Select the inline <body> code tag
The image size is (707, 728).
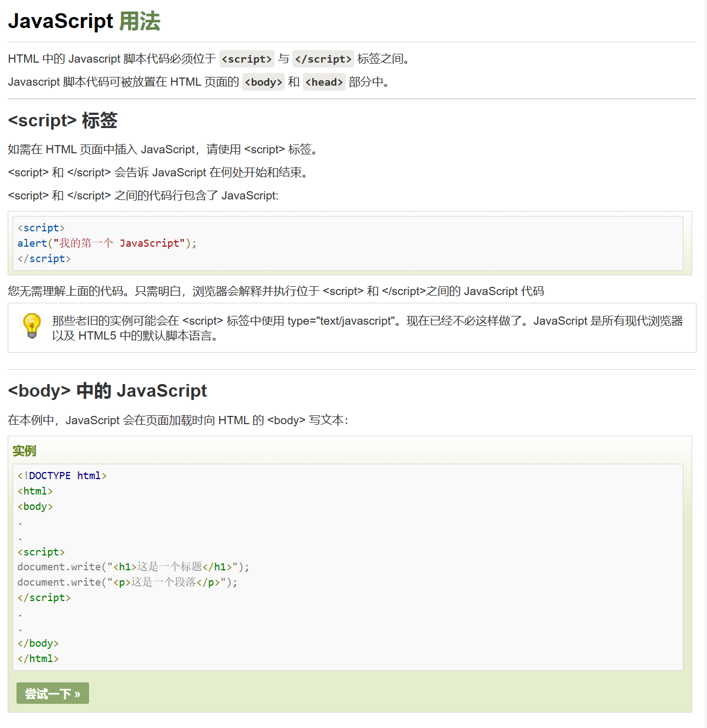click(263, 82)
